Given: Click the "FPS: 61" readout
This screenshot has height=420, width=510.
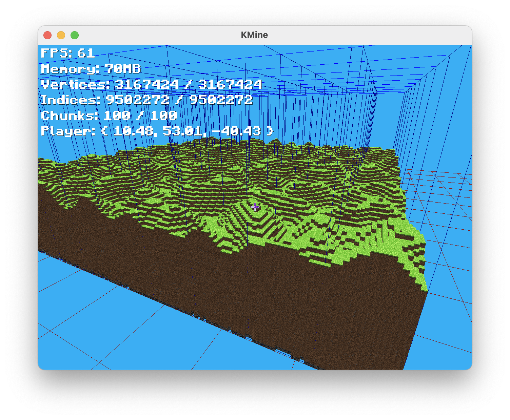Looking at the screenshot, I should tap(68, 53).
